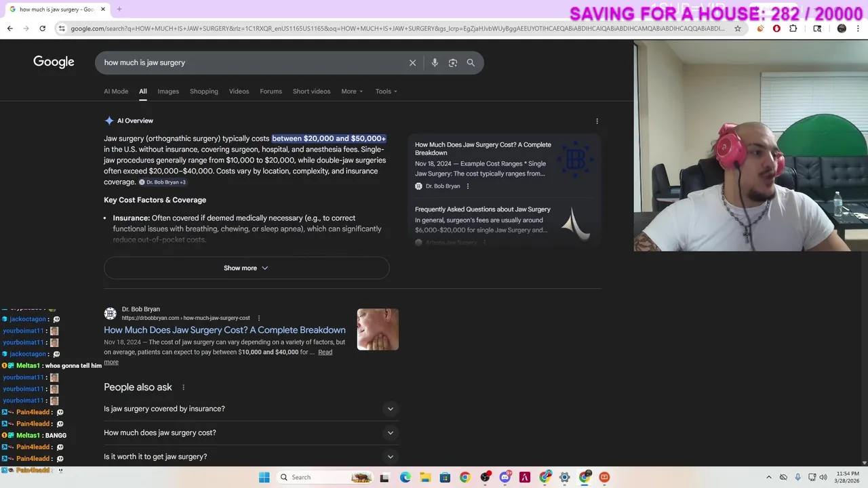Screen dimensions: 868x488
Task: Clear the search box with the X icon
Action: [412, 62]
